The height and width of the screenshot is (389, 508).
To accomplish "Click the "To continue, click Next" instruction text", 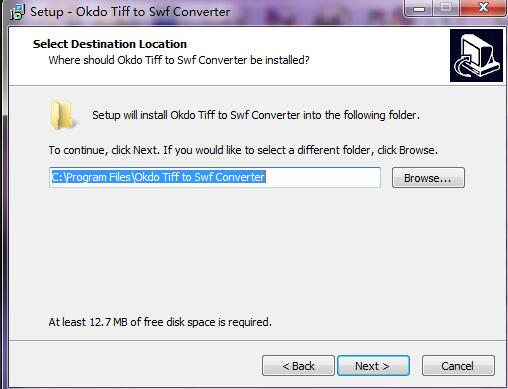I will (243, 150).
